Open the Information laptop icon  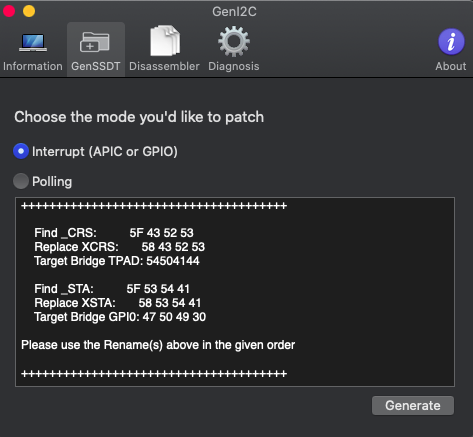point(33,43)
